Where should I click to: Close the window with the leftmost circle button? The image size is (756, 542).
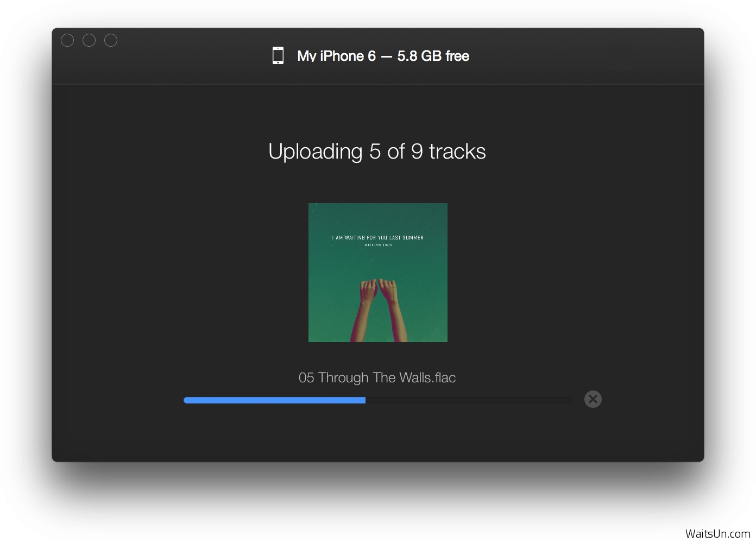(x=67, y=40)
